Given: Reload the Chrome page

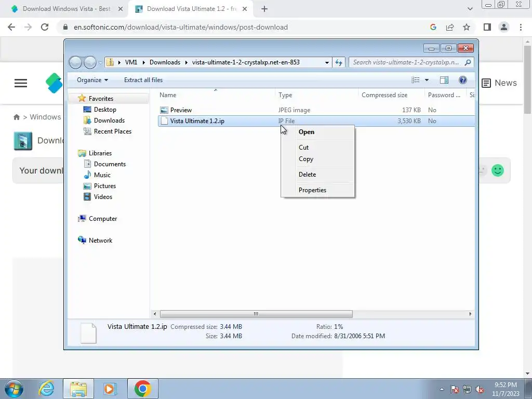Looking at the screenshot, I should tap(45, 27).
